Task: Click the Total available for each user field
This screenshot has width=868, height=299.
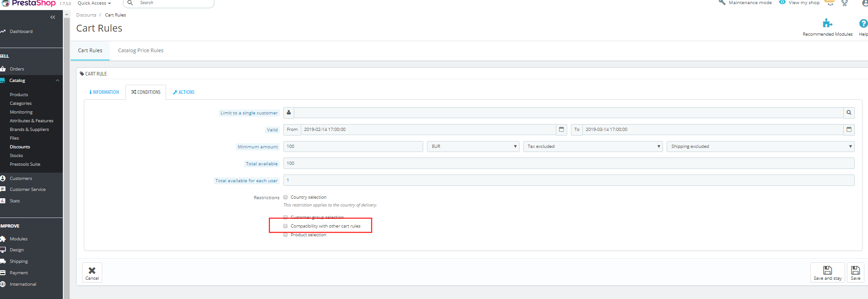Action: point(569,180)
